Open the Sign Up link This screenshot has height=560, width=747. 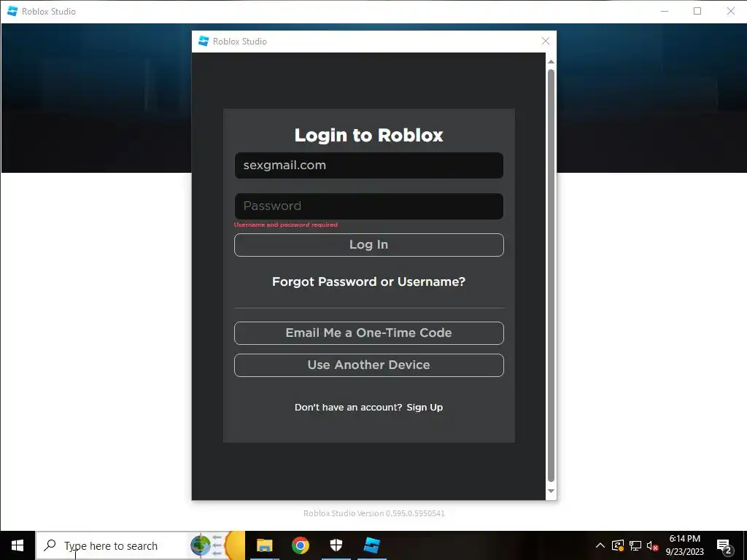click(425, 407)
